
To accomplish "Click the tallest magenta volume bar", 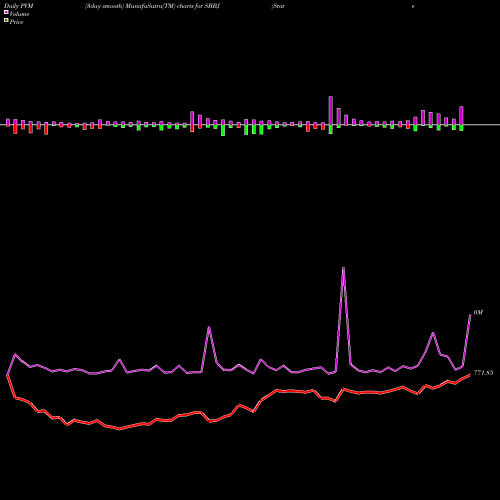I will (x=331, y=111).
